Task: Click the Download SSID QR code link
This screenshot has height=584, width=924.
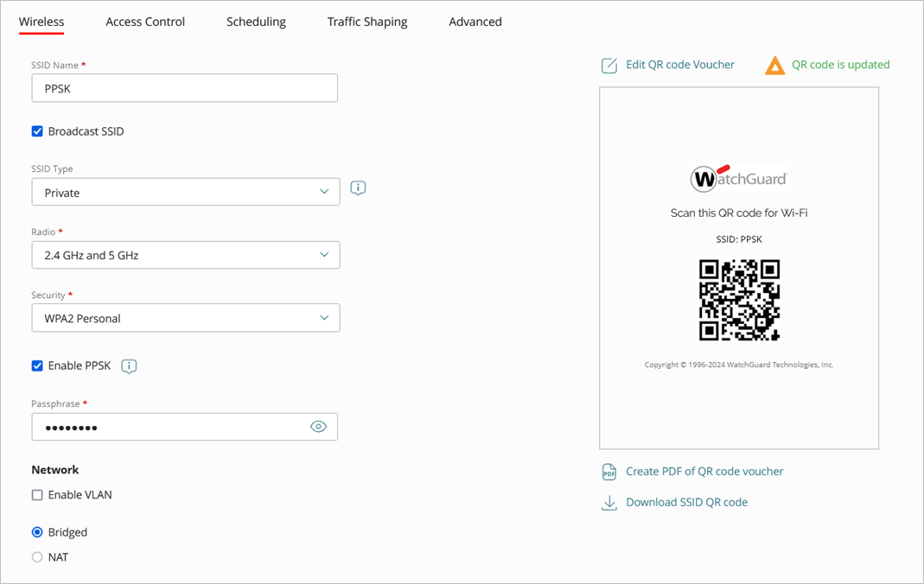Action: click(x=686, y=502)
